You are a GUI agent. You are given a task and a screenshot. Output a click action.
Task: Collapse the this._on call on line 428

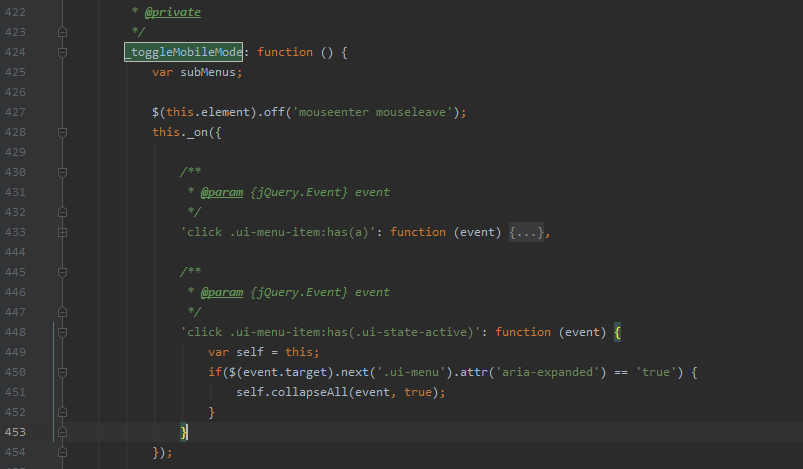(62, 132)
